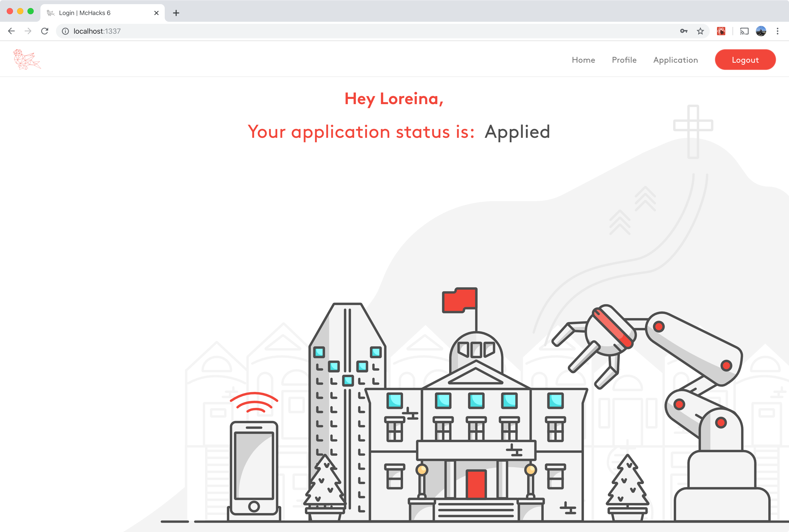Open a new browser tab

coord(176,13)
